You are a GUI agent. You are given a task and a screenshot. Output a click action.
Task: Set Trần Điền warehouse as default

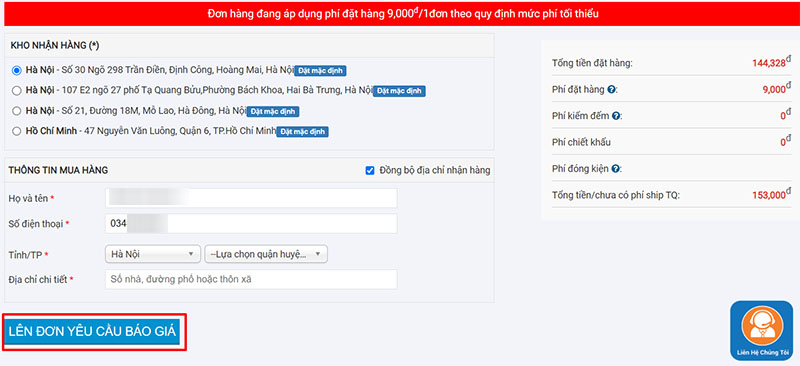321,70
